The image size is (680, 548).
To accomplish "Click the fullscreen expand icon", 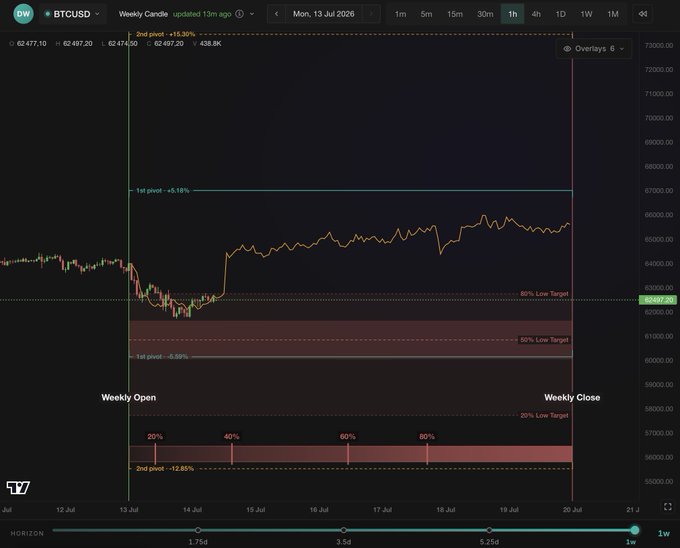I will pyautogui.click(x=668, y=506).
